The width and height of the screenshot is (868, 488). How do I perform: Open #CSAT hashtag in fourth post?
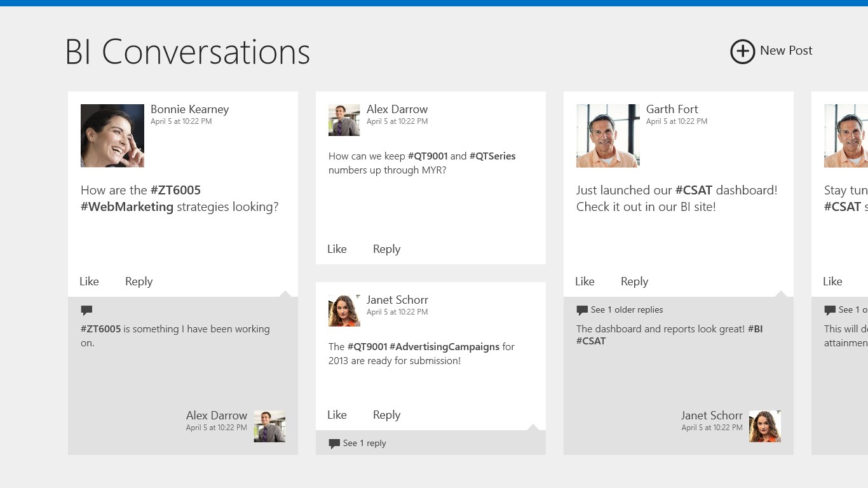pos(842,207)
